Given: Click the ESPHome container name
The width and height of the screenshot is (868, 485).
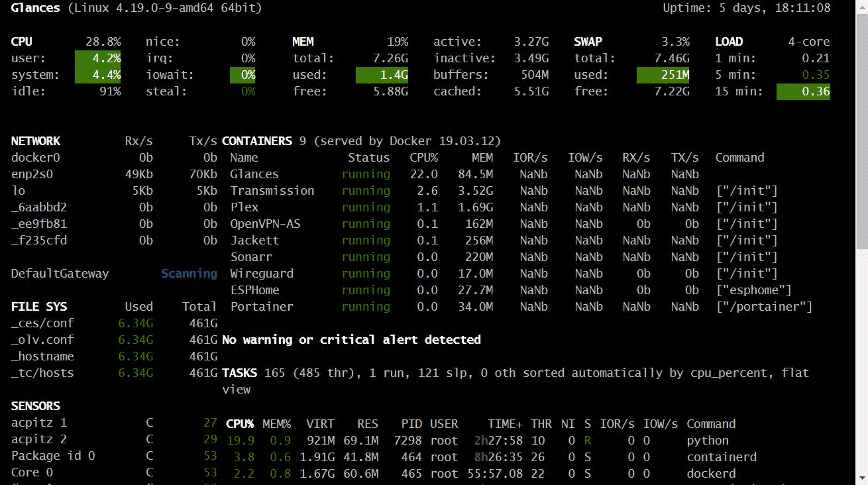Looking at the screenshot, I should [x=254, y=290].
